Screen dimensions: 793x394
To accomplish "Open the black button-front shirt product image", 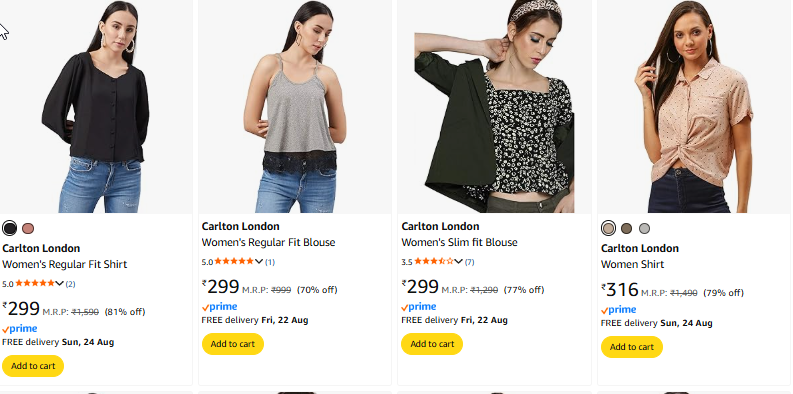I will tap(96, 106).
